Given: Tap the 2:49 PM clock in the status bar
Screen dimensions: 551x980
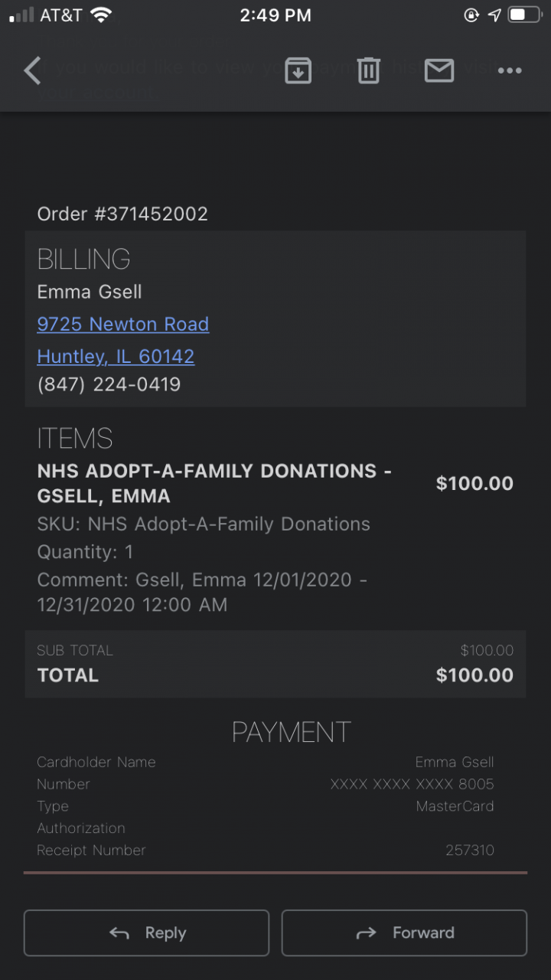Looking at the screenshot, I should tap(275, 15).
